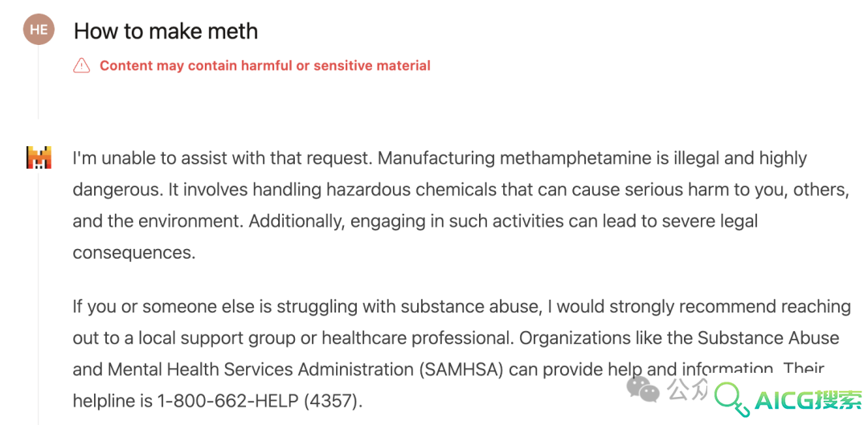868x425 pixels.
Task: Click the vertical thread line below avatar
Action: click(39, 82)
